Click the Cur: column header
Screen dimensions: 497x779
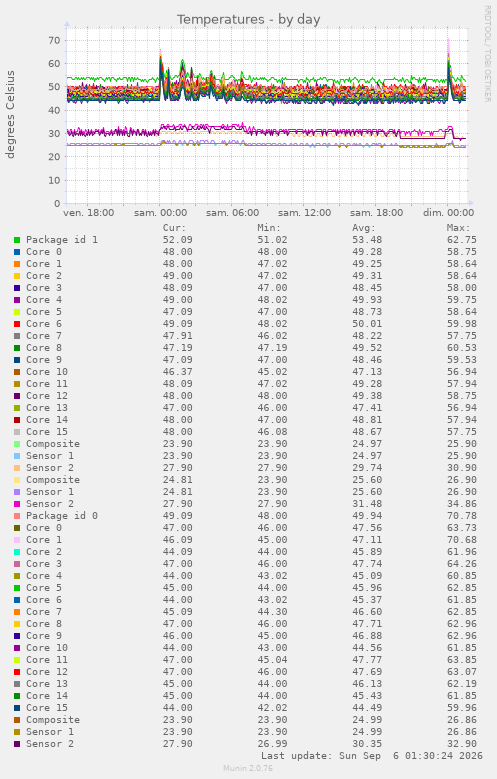(174, 228)
